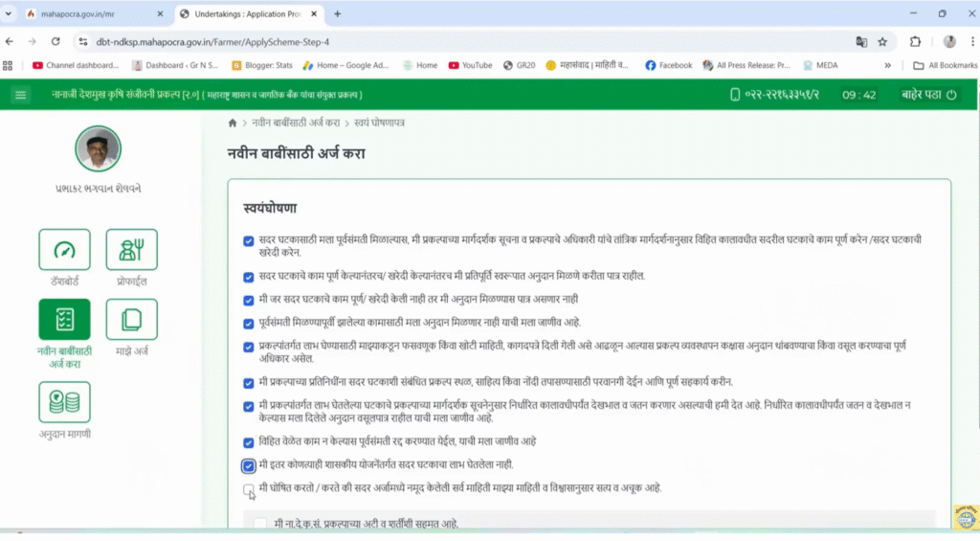Open the Profile (प्रोफाईल) sidebar icon
This screenshot has height=541, width=980.
(131, 250)
